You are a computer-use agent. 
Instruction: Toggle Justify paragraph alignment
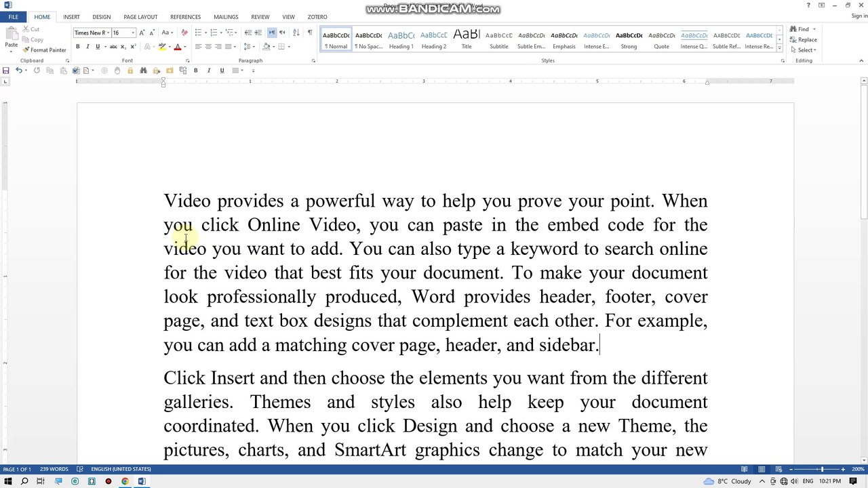click(229, 47)
